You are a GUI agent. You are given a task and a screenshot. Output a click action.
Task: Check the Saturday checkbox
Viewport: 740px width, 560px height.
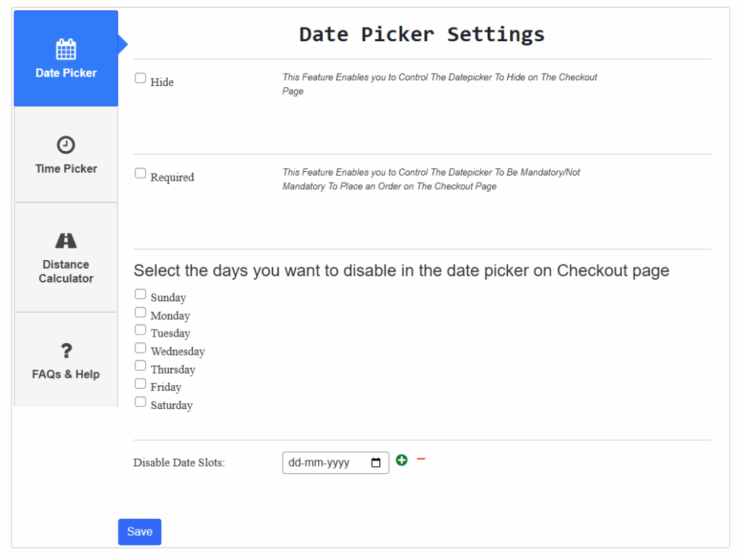point(140,401)
